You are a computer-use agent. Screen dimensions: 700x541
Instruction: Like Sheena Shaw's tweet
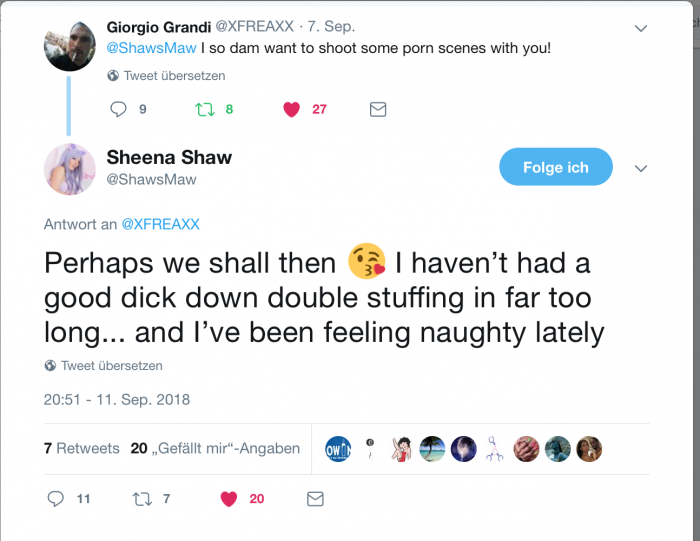click(x=228, y=498)
